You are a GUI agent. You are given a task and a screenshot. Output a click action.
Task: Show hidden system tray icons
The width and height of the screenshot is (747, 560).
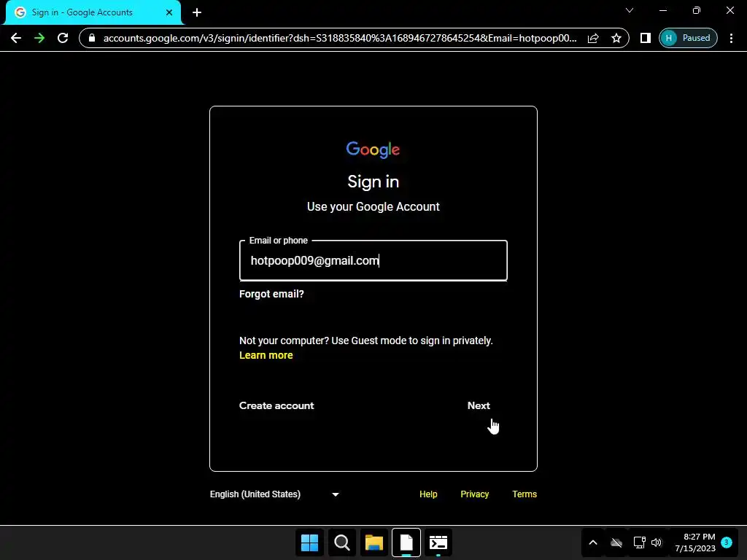coord(593,542)
